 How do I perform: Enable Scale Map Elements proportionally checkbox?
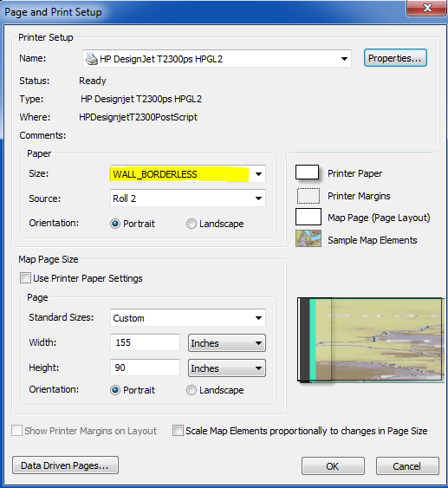(178, 431)
